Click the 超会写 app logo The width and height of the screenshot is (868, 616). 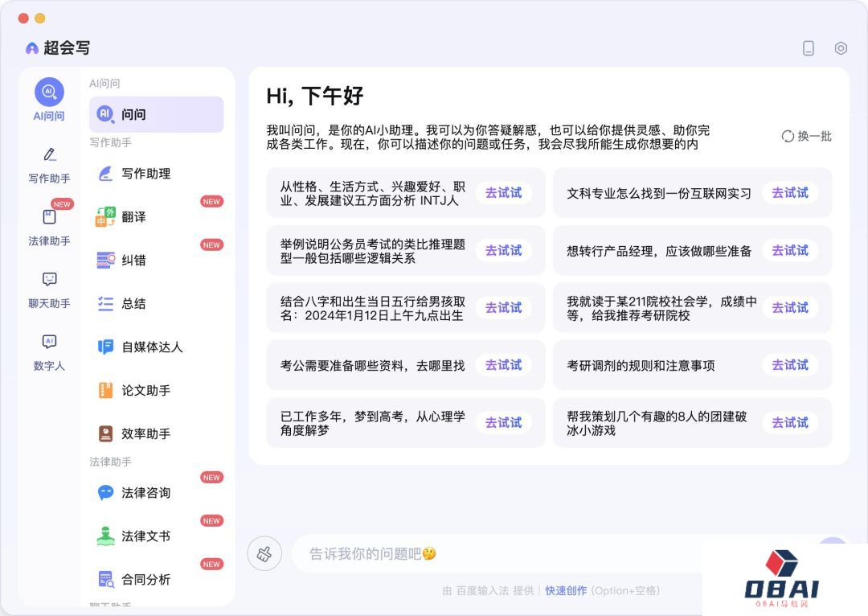point(58,48)
